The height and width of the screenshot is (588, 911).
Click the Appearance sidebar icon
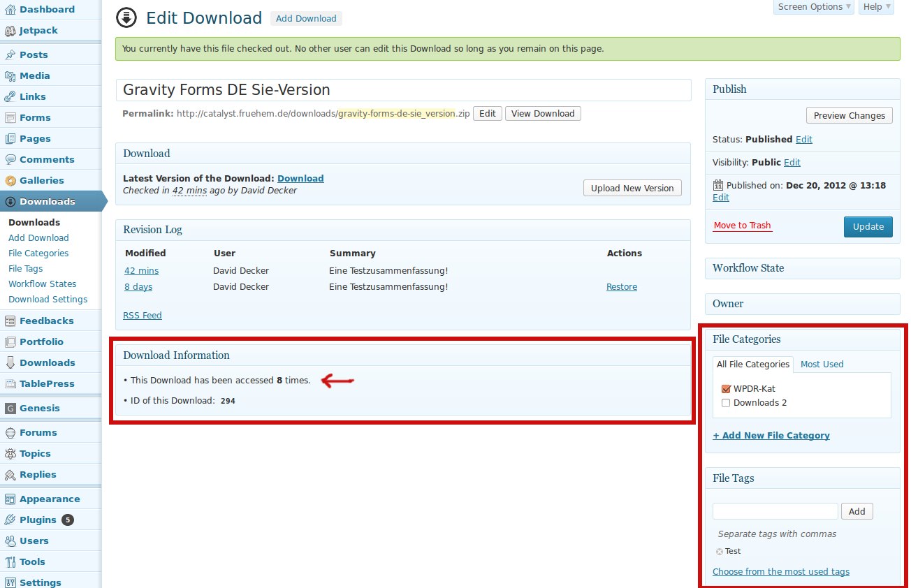[x=10, y=499]
